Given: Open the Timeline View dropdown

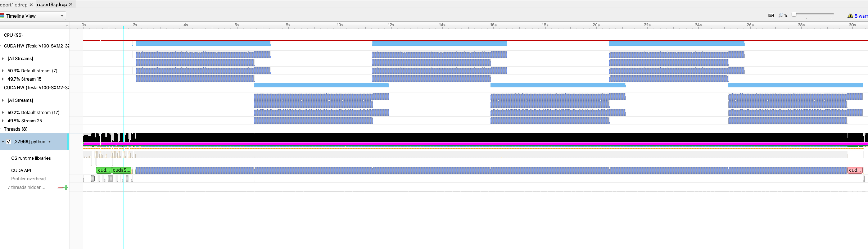Looking at the screenshot, I should (x=33, y=16).
